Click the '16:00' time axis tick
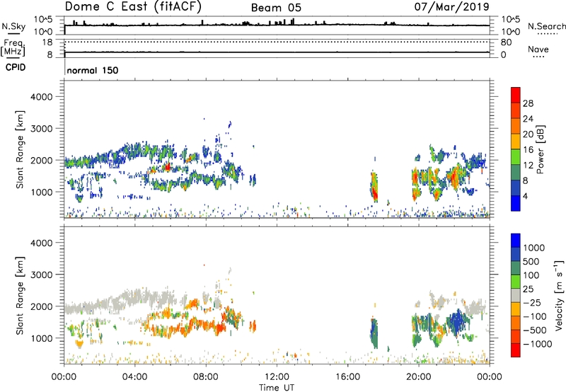This screenshot has width=566, height=392. (x=347, y=376)
